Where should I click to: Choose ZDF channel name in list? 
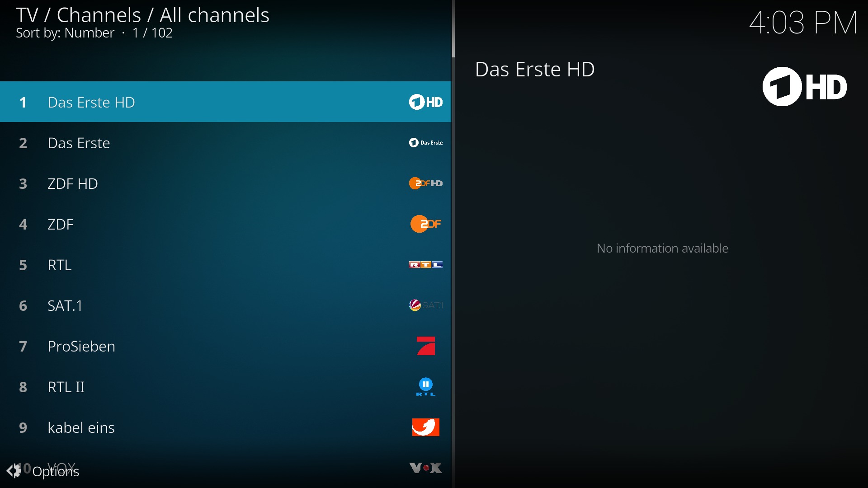tap(61, 225)
